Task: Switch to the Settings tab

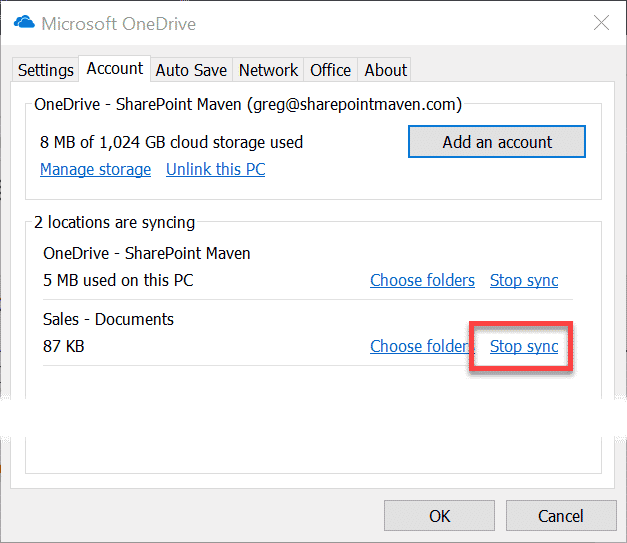Action: click(x=45, y=70)
